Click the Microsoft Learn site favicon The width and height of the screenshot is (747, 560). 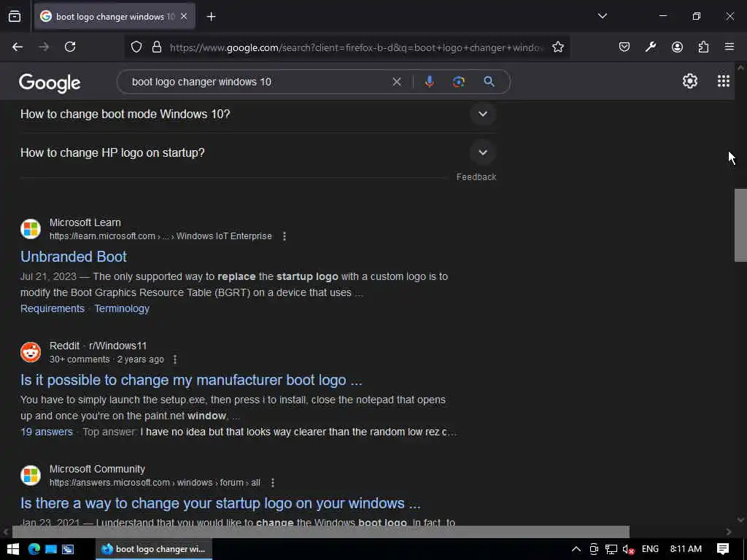click(x=31, y=229)
